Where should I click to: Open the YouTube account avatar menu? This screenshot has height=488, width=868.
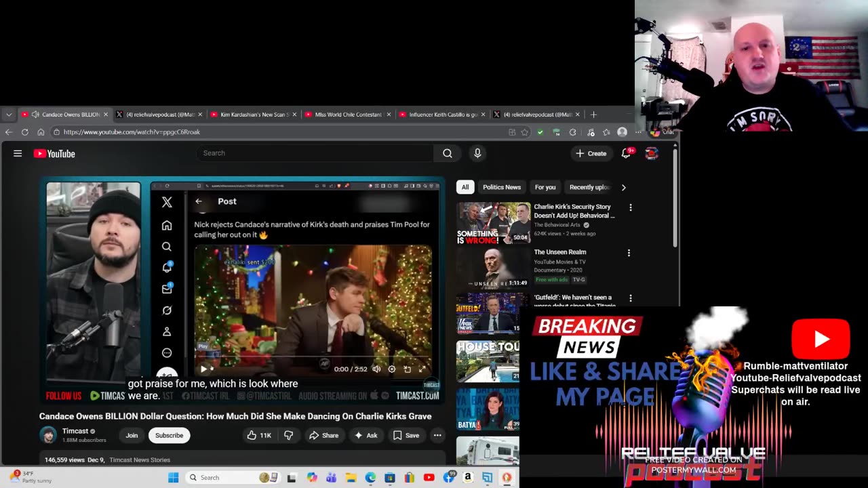tap(652, 153)
